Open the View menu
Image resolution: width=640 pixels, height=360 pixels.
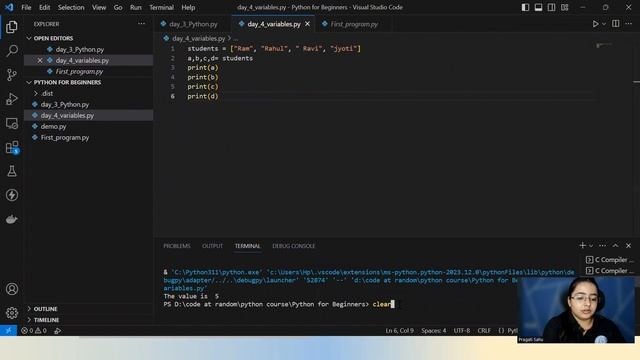point(99,7)
